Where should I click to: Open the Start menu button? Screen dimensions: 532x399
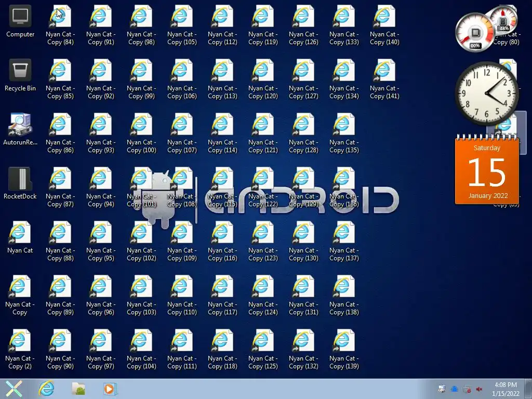(x=14, y=389)
